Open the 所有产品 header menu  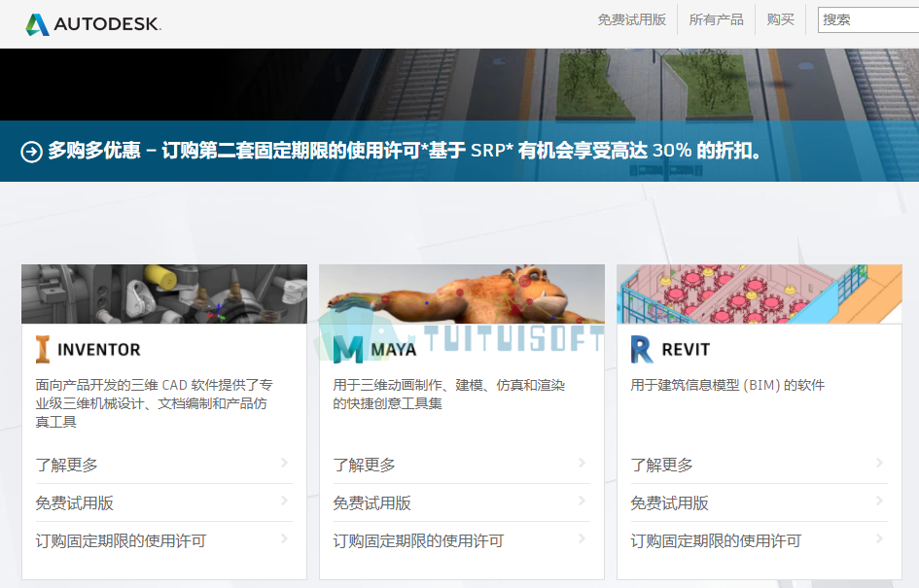click(716, 19)
